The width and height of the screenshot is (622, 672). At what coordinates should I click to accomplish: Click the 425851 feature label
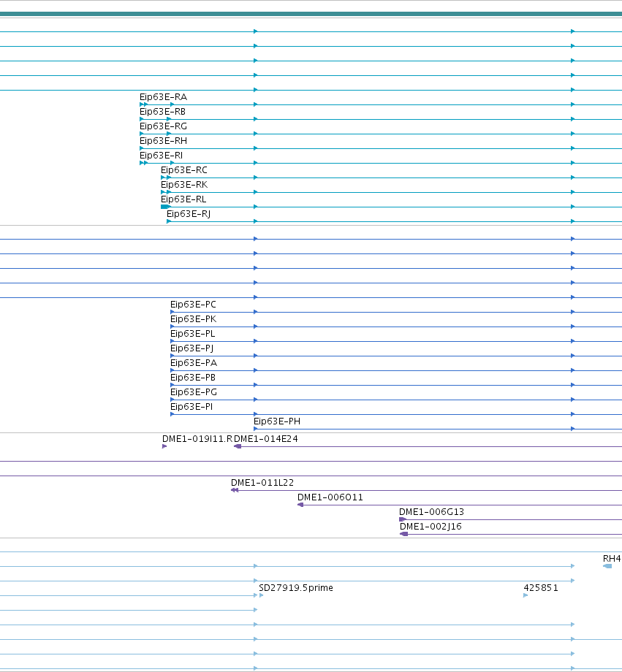click(541, 587)
